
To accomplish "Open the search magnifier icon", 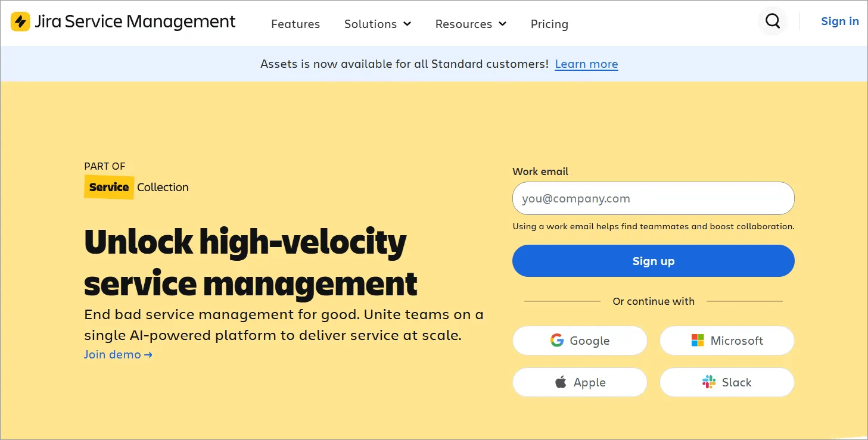I will (773, 21).
